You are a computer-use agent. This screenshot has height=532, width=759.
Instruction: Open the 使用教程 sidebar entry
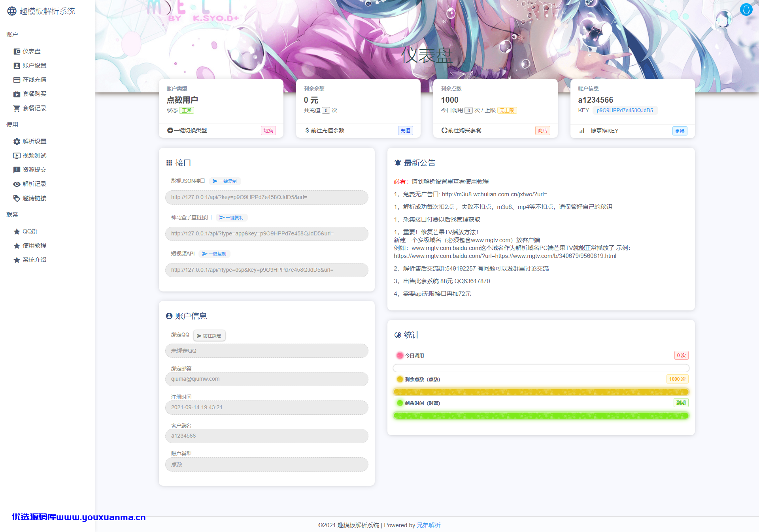[x=34, y=246]
